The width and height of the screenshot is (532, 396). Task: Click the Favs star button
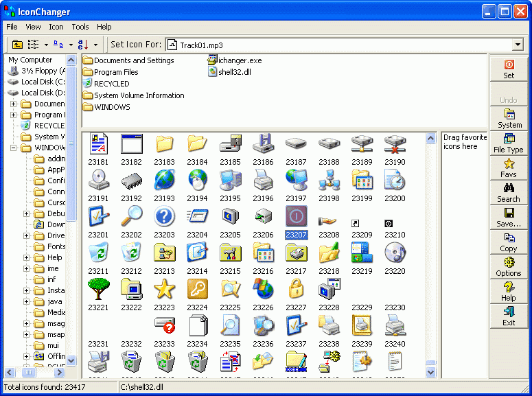click(x=509, y=168)
